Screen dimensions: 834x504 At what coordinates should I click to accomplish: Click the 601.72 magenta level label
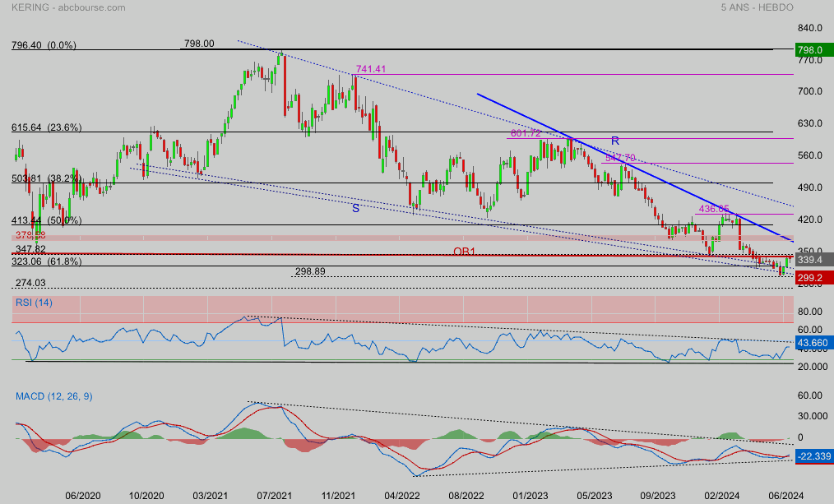pos(526,133)
